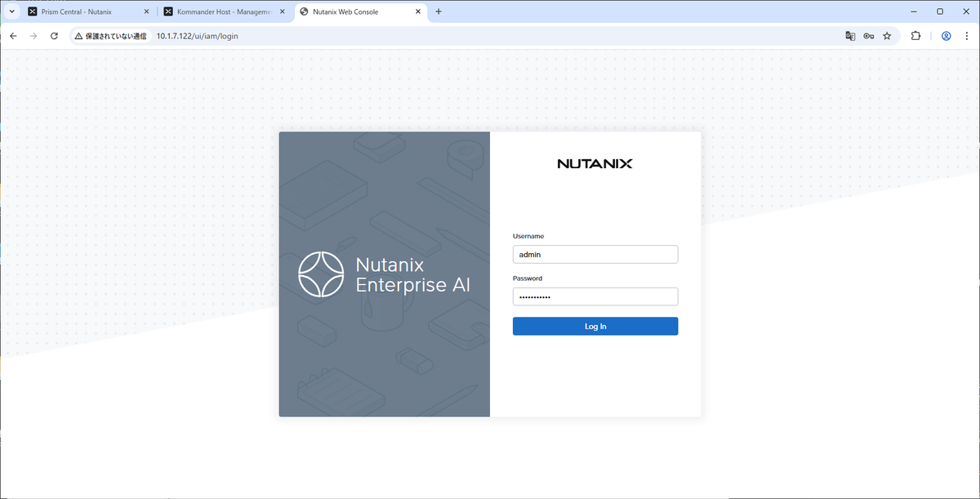Screen dimensions: 980x499
Task: Open the tab search dropdown
Action: click(x=11, y=12)
